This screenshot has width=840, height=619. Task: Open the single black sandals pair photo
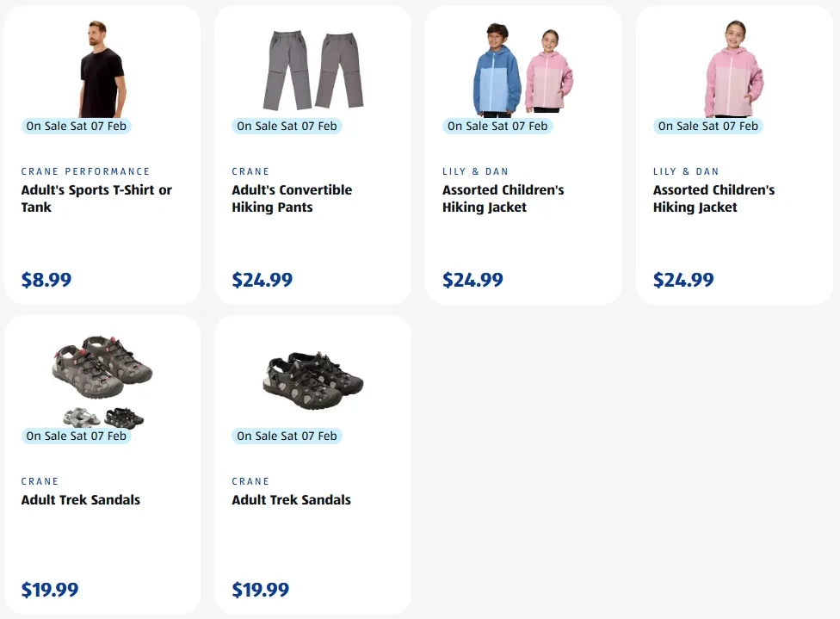point(312,381)
